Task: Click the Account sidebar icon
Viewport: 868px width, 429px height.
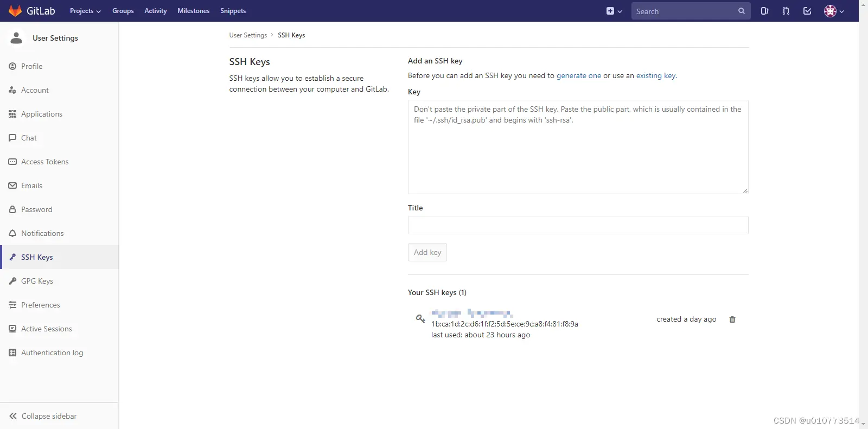Action: point(12,90)
